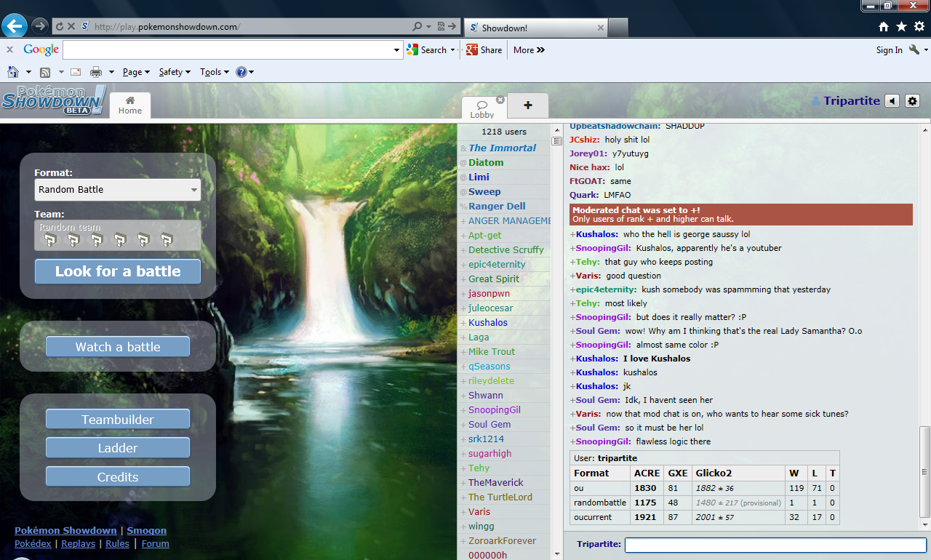Switch to the Home tab
Viewport: 931px width, 560px height.
click(x=130, y=105)
